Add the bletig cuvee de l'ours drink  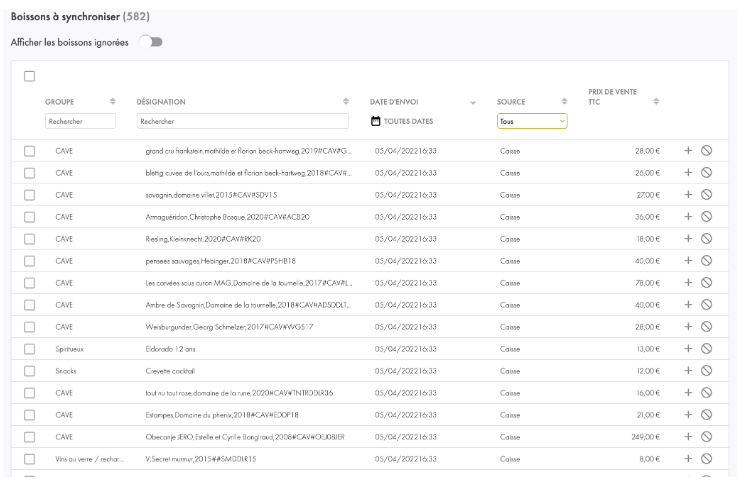point(688,172)
